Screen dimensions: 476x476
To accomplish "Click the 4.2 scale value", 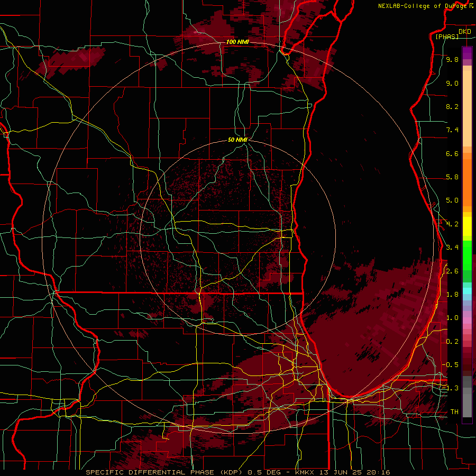I will (x=452, y=224).
